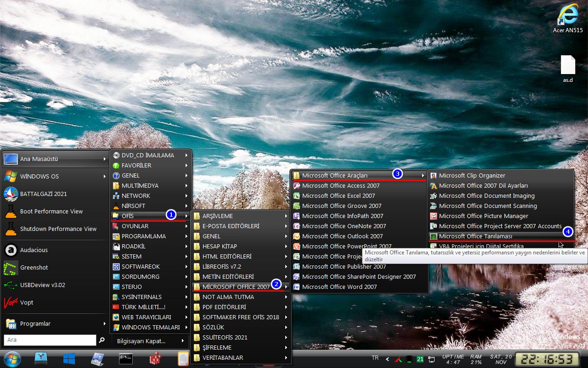Click the Ara search field

(x=50, y=340)
